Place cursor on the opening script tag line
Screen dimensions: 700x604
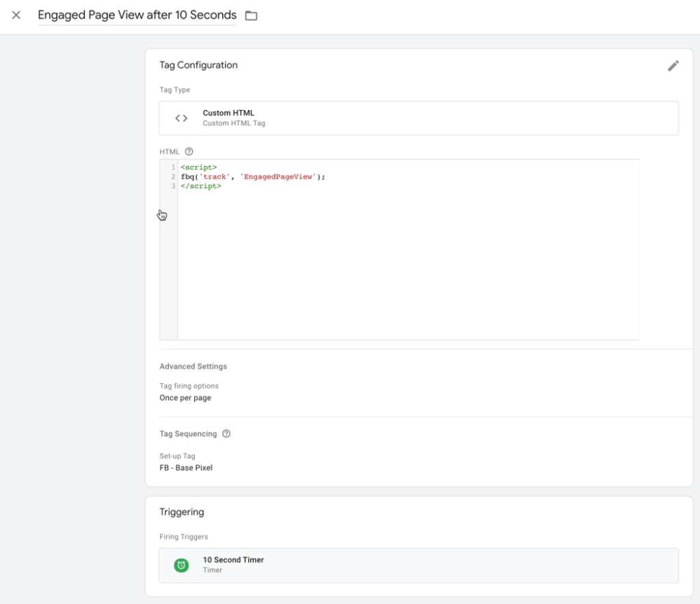tap(199, 167)
